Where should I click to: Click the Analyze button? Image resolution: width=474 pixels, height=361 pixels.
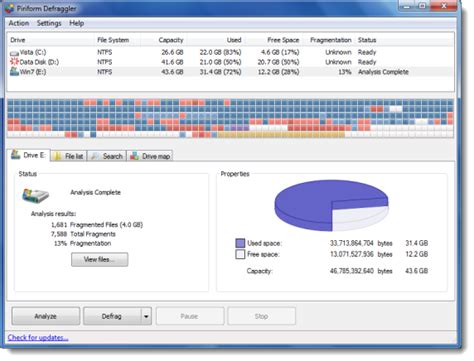[x=46, y=316]
